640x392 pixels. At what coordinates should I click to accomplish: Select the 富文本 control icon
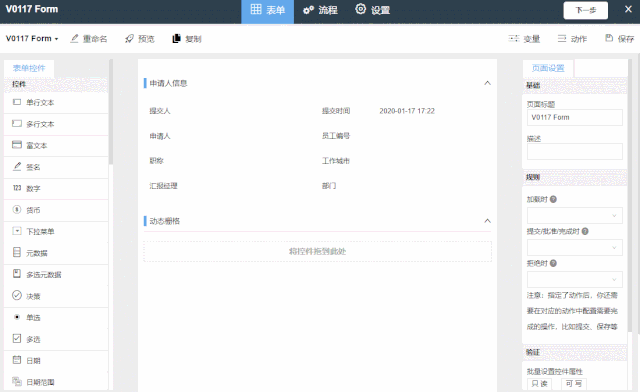point(17,145)
